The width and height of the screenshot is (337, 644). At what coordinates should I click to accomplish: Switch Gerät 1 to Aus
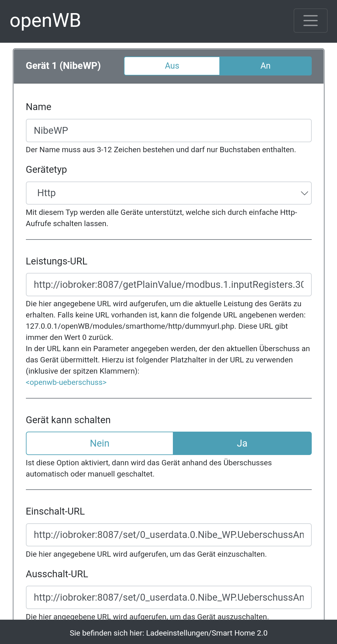pyautogui.click(x=172, y=66)
